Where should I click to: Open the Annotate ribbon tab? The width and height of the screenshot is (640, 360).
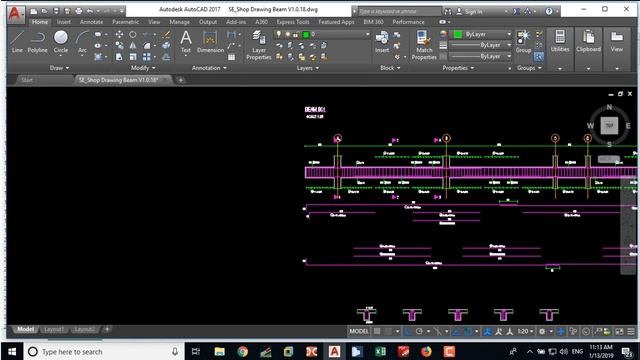coord(91,22)
